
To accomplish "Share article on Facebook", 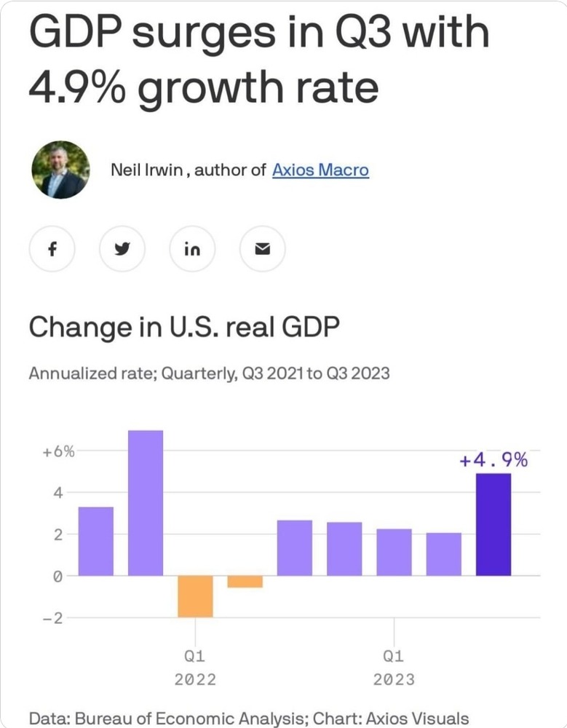I will pyautogui.click(x=52, y=249).
